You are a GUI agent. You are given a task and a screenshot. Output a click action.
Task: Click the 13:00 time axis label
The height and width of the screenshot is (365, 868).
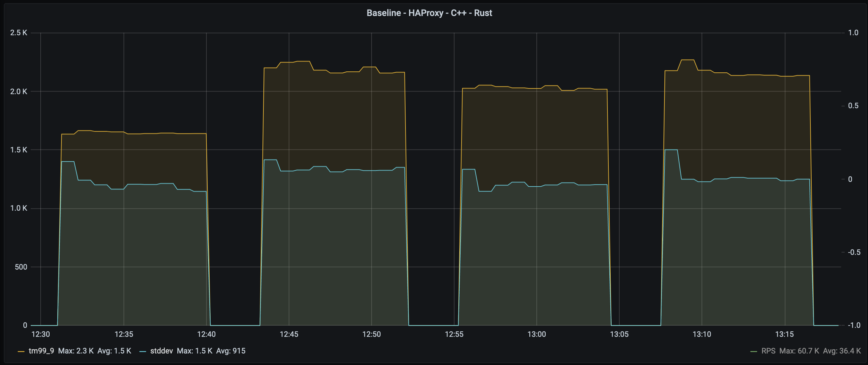pos(536,334)
